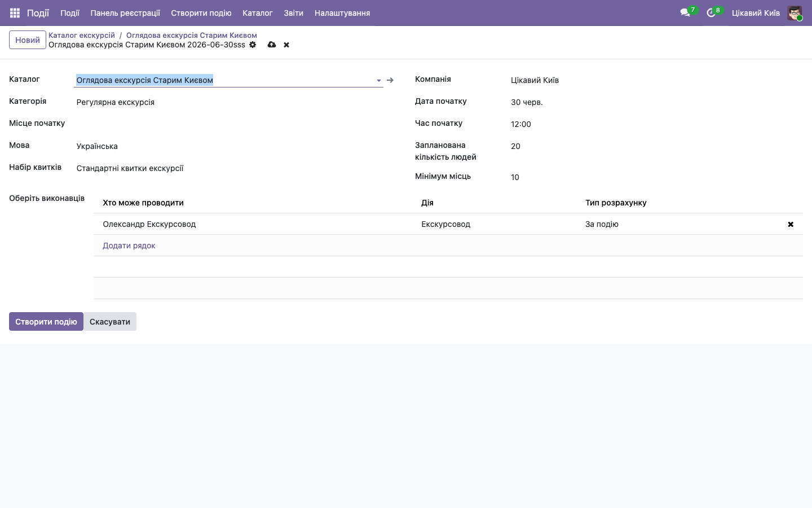Discard changes with the X icon
This screenshot has height=508, width=812.
[286, 45]
